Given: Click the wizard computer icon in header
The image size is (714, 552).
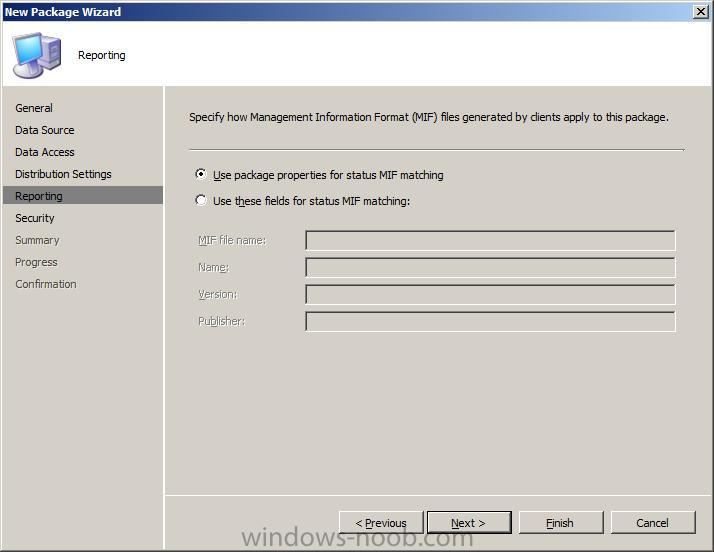Looking at the screenshot, I should [37, 55].
